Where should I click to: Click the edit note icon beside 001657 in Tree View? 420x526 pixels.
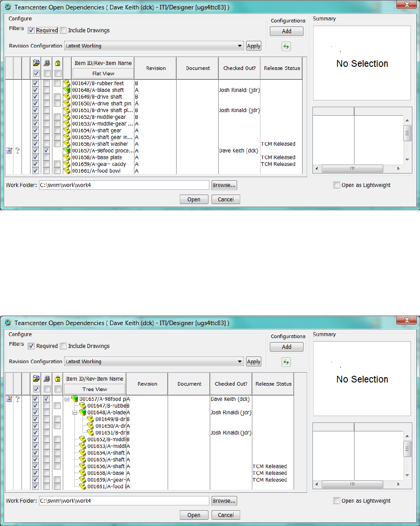pyautogui.click(x=9, y=399)
